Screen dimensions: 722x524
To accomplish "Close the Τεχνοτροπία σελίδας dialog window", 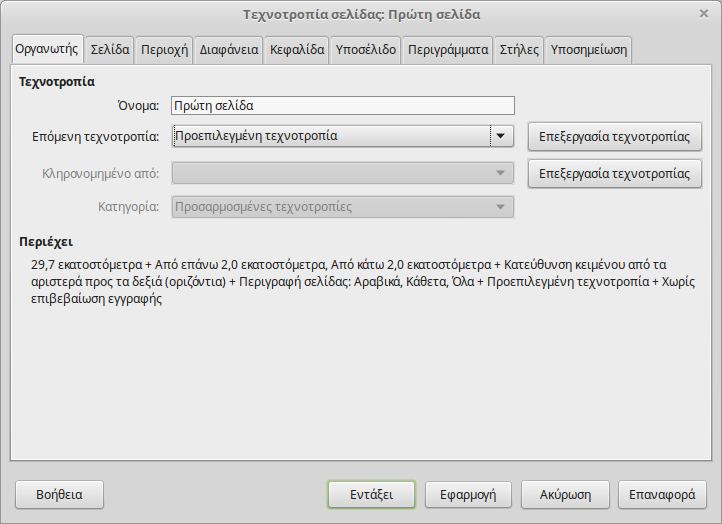I will pyautogui.click(x=704, y=14).
